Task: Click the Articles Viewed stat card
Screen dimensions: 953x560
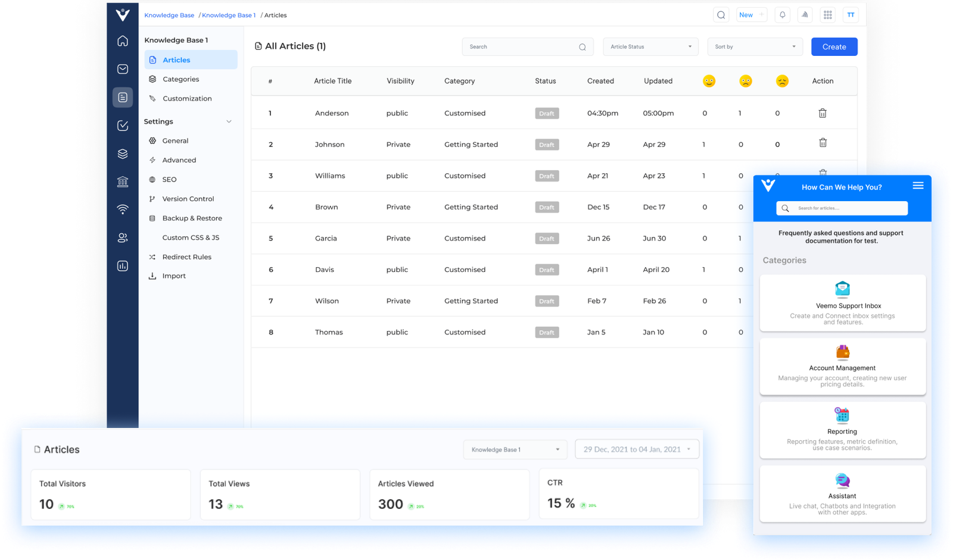Action: point(449,495)
